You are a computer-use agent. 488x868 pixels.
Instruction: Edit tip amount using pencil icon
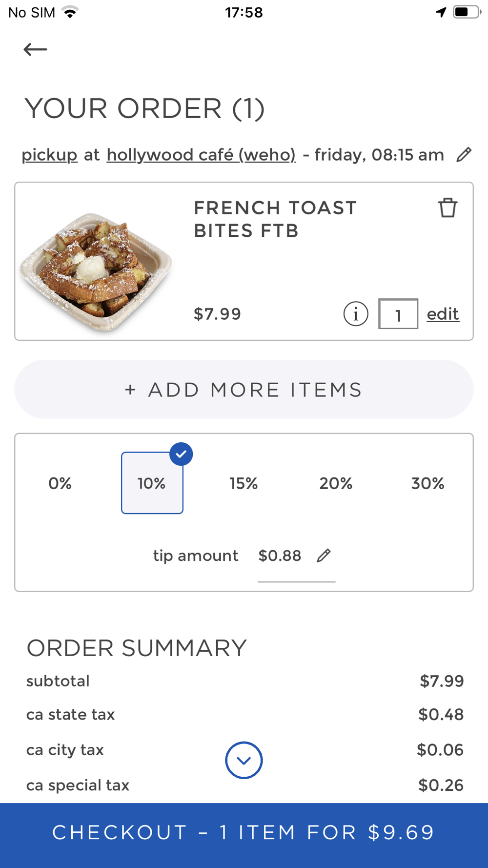coord(324,556)
